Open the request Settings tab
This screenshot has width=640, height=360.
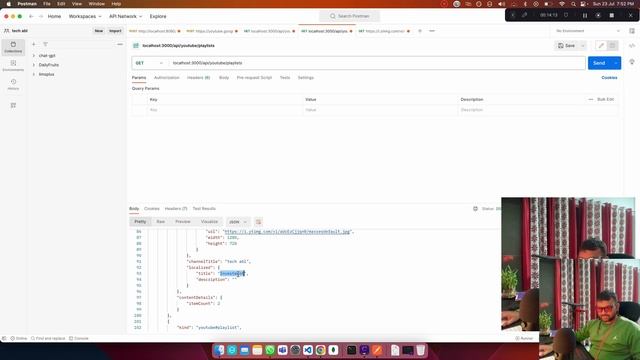[305, 78]
